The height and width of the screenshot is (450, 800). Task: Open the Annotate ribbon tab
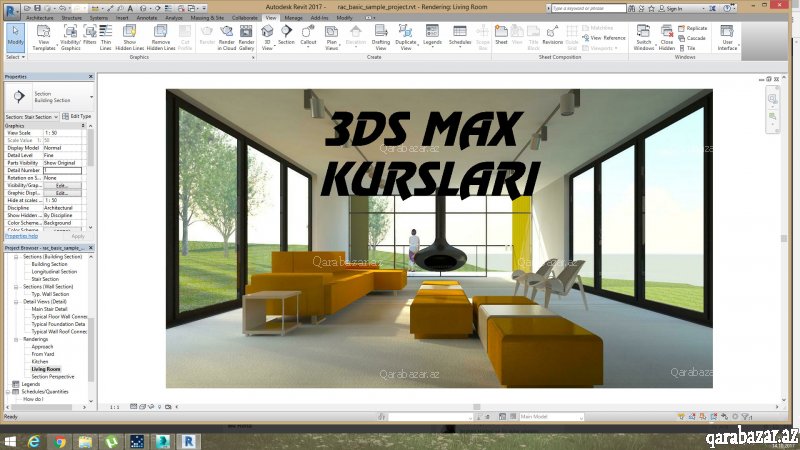coord(147,18)
